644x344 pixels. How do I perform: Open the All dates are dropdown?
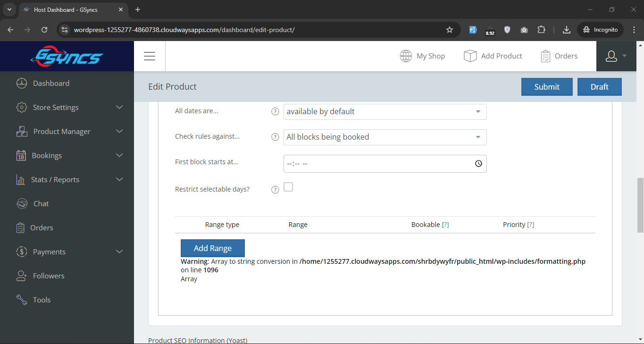pyautogui.click(x=385, y=112)
